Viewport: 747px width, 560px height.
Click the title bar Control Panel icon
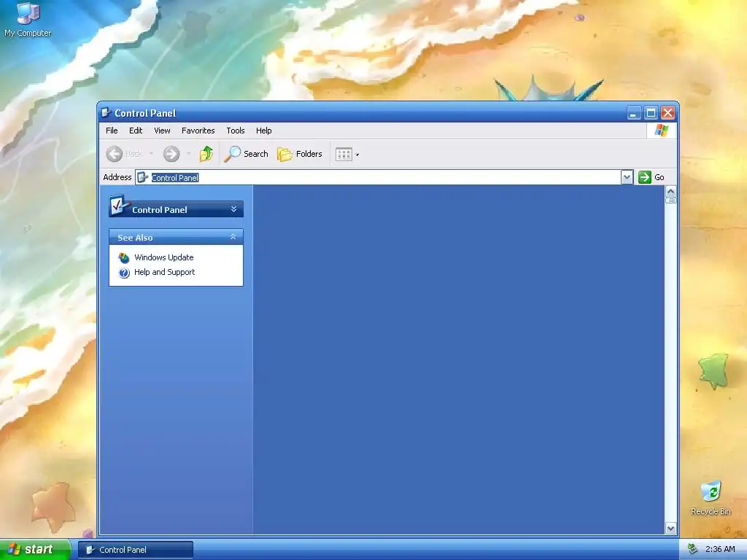coord(106,113)
